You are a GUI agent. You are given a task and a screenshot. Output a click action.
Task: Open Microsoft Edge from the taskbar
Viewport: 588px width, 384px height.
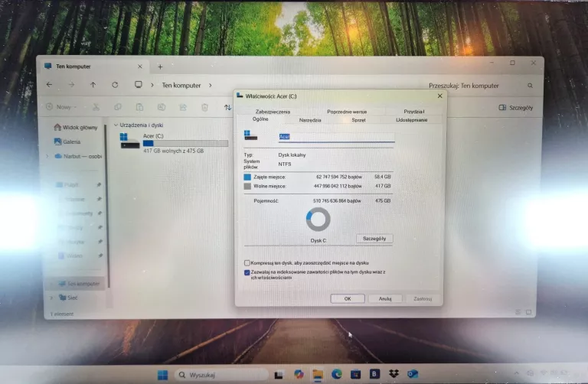click(336, 374)
